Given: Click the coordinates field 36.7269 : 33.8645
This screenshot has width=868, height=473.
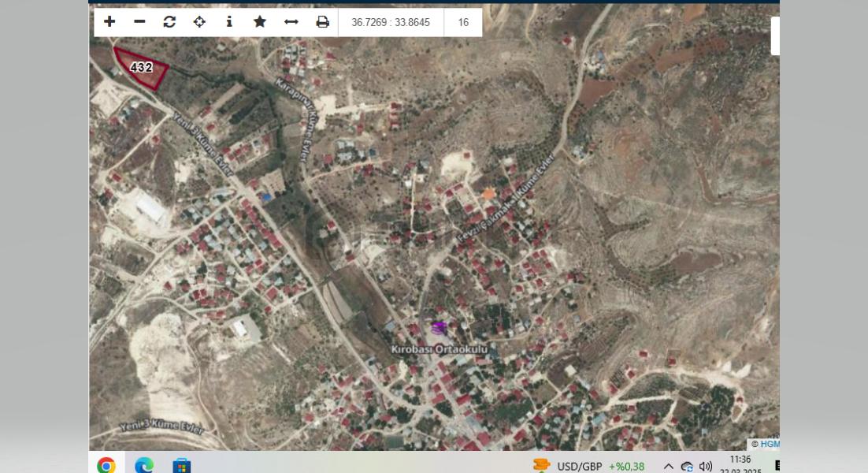Looking at the screenshot, I should coord(391,22).
